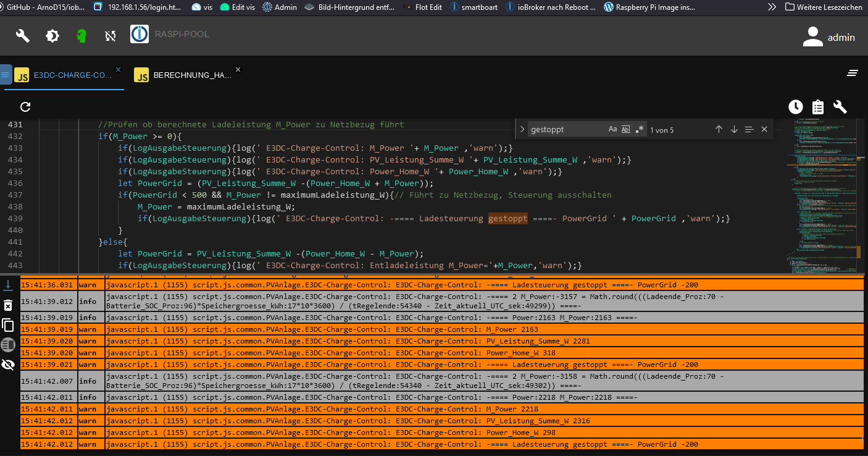Hide the log panel with the crossed eye

tap(8, 365)
